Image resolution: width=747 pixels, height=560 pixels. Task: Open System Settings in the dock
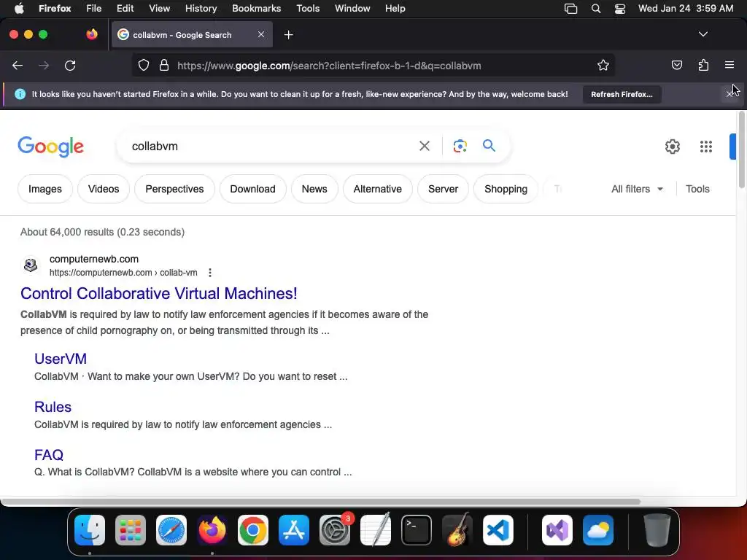(334, 530)
